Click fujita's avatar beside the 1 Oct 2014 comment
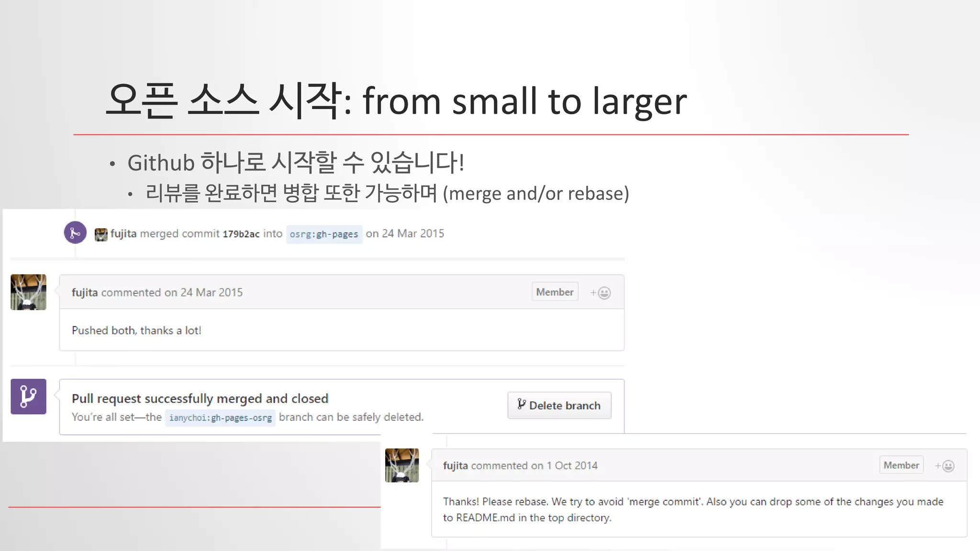The width and height of the screenshot is (980, 551). (x=402, y=465)
